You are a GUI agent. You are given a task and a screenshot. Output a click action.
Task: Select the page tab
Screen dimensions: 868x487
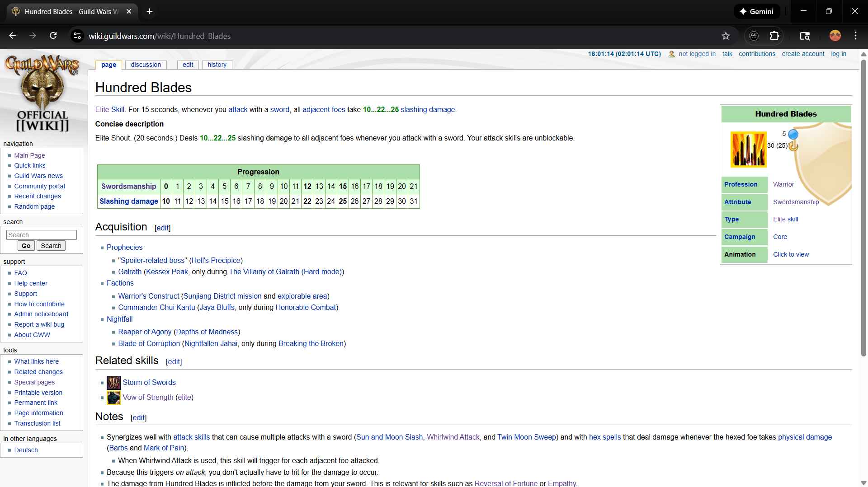(x=108, y=65)
